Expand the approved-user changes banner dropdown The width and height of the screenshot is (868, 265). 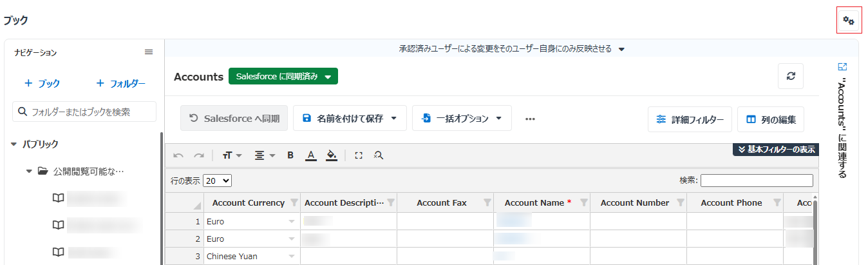pyautogui.click(x=621, y=49)
